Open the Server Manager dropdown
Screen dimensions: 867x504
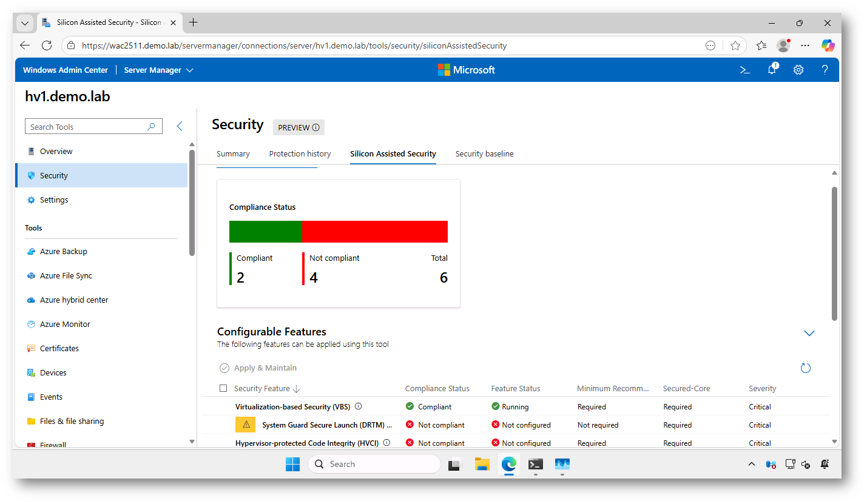(x=158, y=70)
